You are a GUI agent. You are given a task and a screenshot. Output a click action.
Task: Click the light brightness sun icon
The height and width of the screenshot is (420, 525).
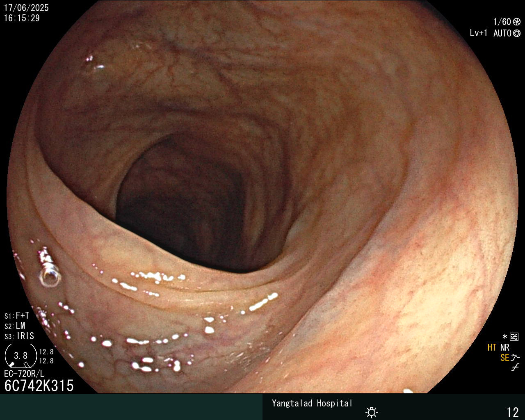372,412
